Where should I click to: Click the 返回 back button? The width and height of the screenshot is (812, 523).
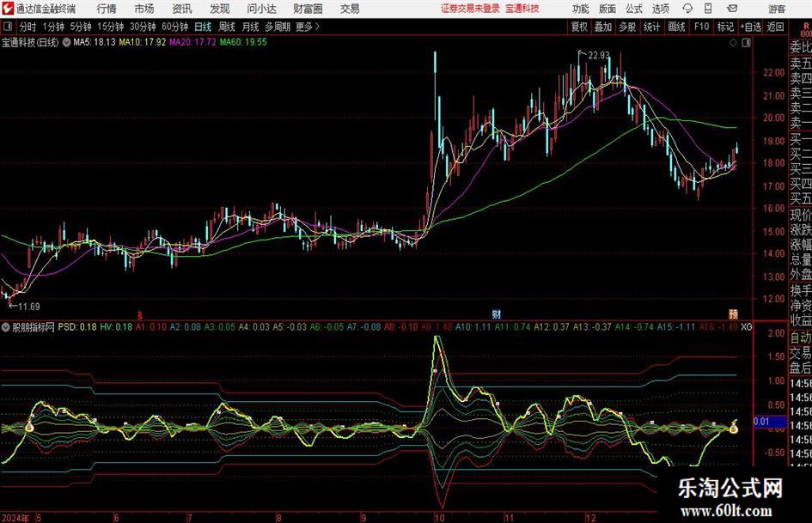pyautogui.click(x=775, y=27)
